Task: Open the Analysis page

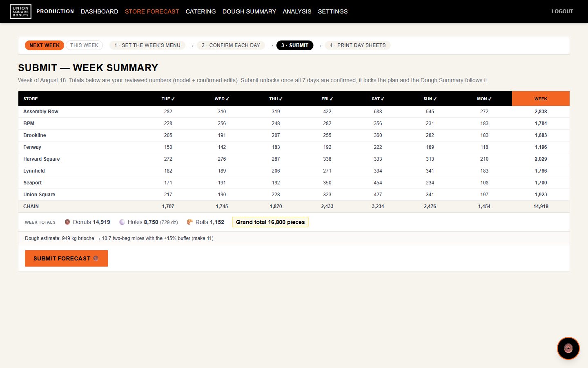Action: [x=297, y=11]
